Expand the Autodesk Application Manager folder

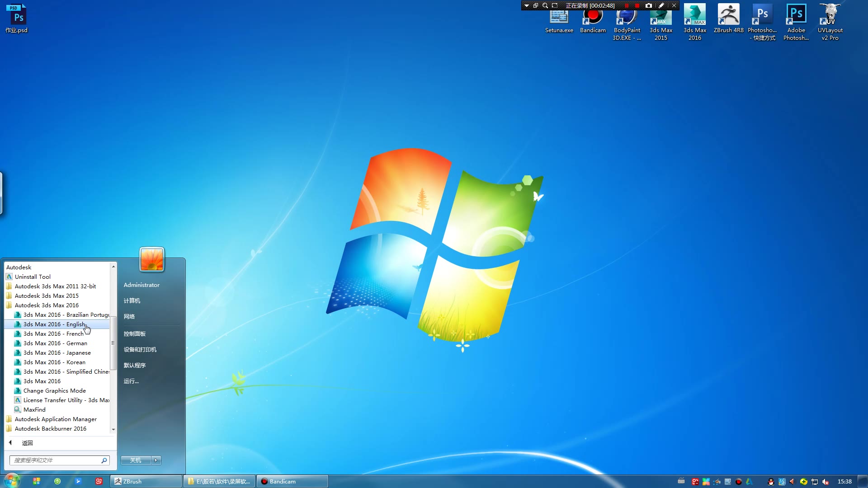[57, 419]
